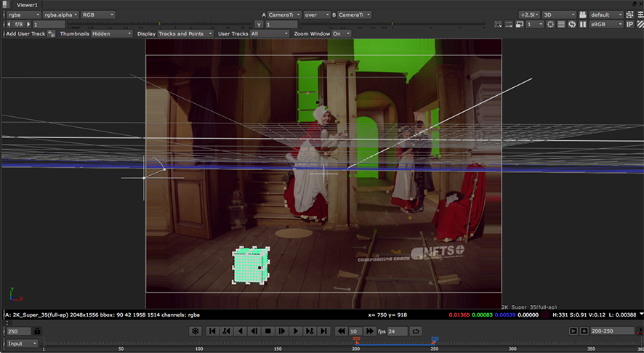Image resolution: width=644 pixels, height=353 pixels.
Task: Open the rgba channel dropdown
Action: click(23, 15)
